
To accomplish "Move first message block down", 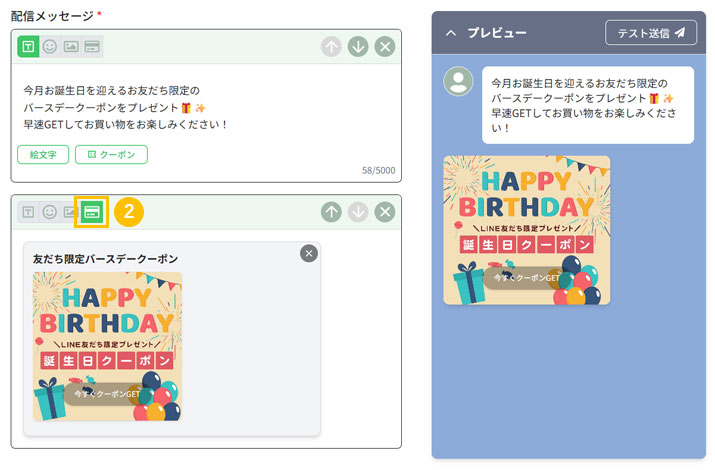I will point(358,47).
